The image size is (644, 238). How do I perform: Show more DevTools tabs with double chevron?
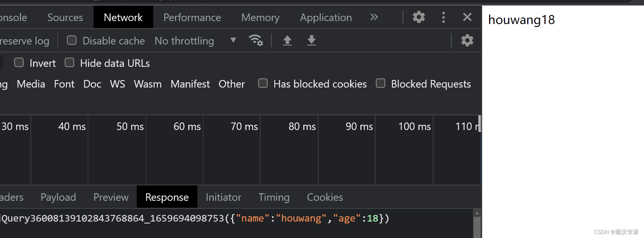374,17
